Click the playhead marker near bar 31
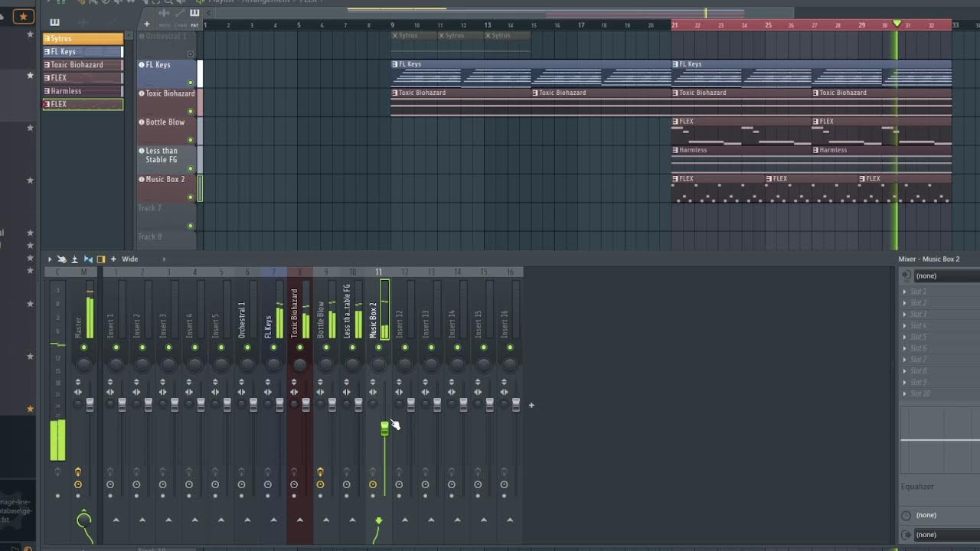The image size is (980, 551). click(x=897, y=24)
